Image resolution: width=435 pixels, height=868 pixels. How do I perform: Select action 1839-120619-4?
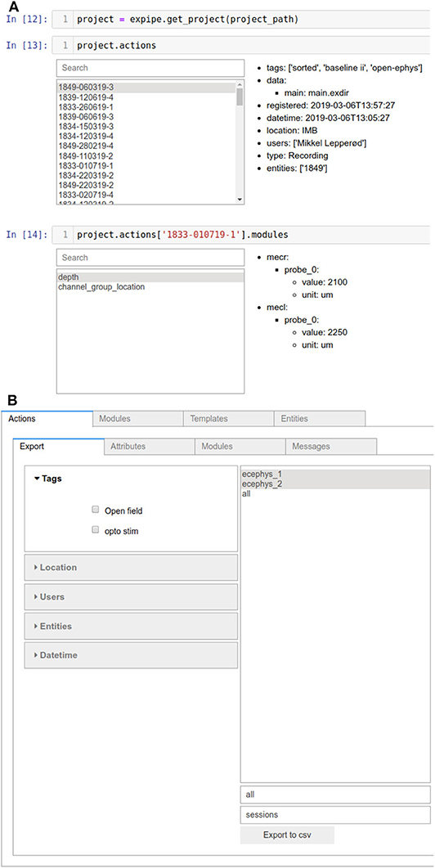click(x=146, y=97)
